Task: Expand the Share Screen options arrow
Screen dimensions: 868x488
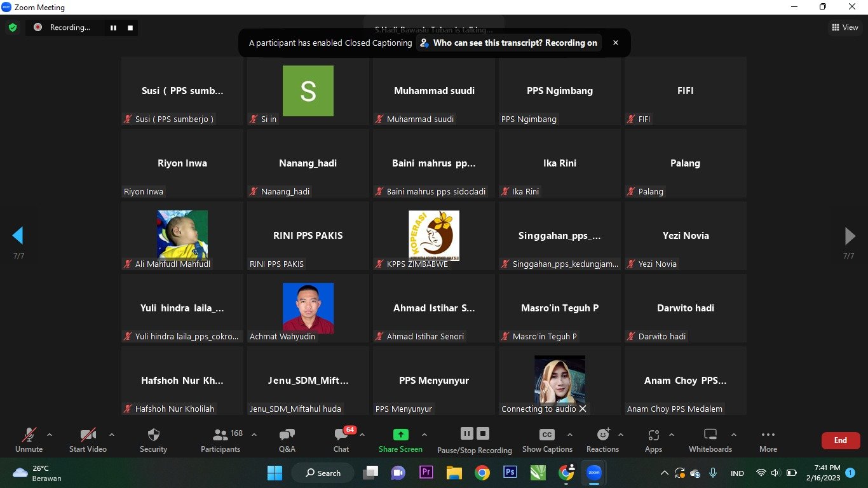Action: [424, 435]
